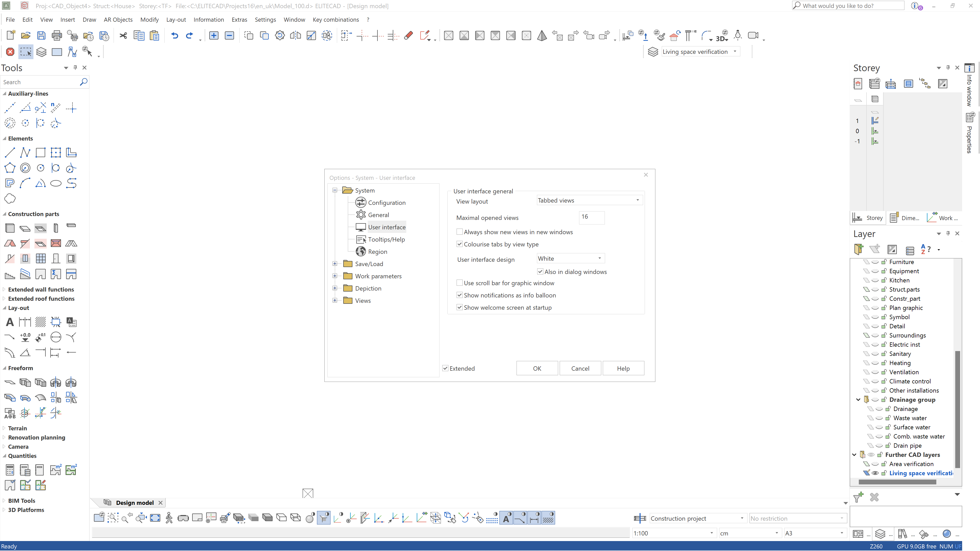Select the eraser tool in the toolbar
The width and height of the screenshot is (980, 551).
coord(408,35)
